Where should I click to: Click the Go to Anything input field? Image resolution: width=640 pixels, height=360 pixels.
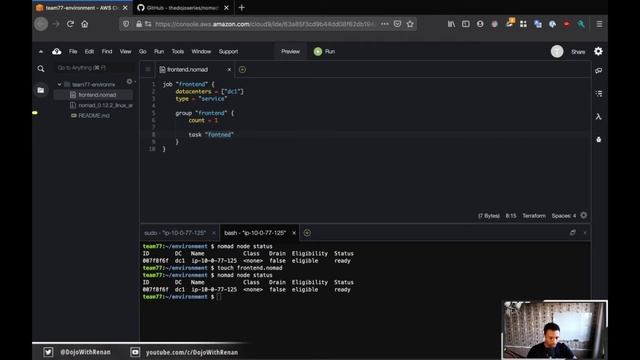95,68
